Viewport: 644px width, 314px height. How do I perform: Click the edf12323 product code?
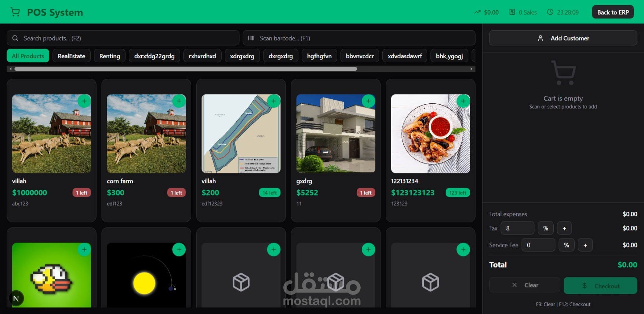click(x=212, y=204)
